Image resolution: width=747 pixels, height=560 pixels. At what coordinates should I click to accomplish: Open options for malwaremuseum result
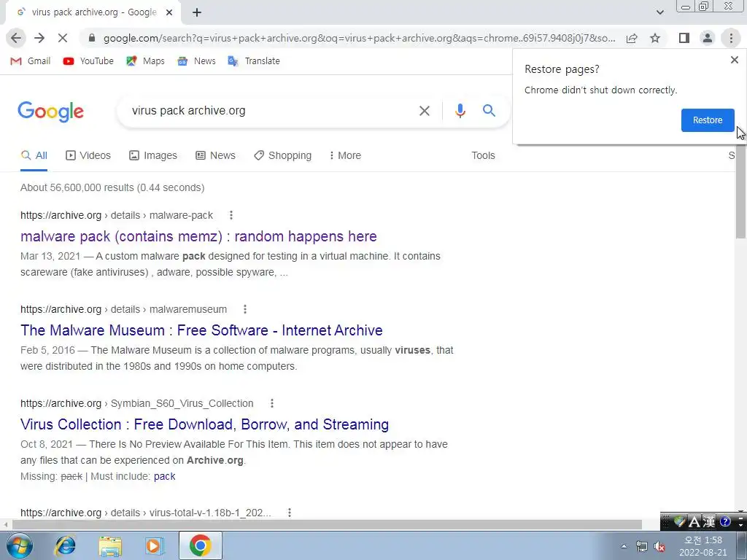pos(245,309)
